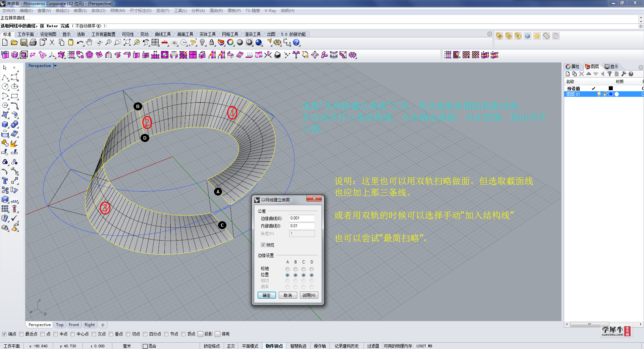644x349 pixels.
Task: Click the New Layer icon in Layers panel
Action: (568, 74)
